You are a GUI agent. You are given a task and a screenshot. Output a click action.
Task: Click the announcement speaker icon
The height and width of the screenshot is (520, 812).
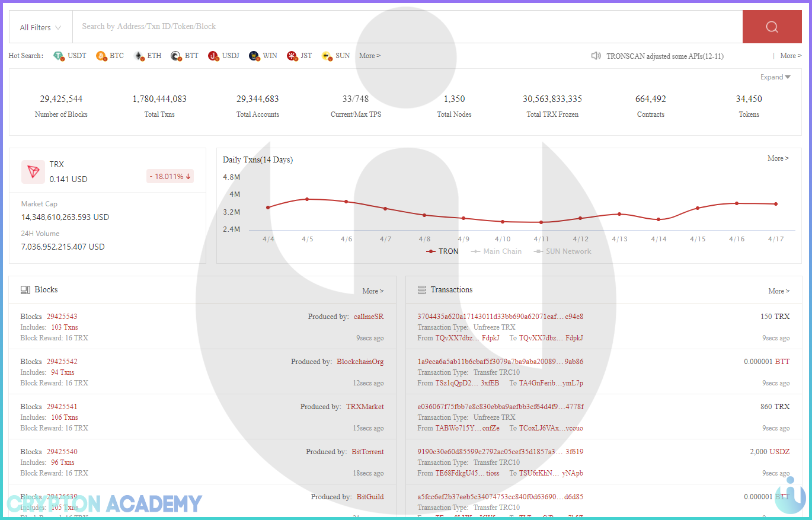point(596,56)
